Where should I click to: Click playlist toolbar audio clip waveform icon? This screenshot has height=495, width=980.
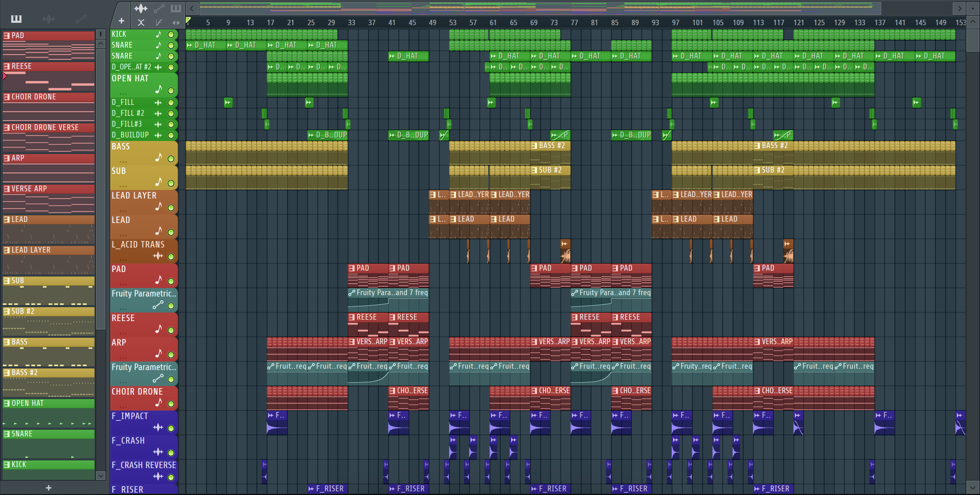click(x=141, y=8)
